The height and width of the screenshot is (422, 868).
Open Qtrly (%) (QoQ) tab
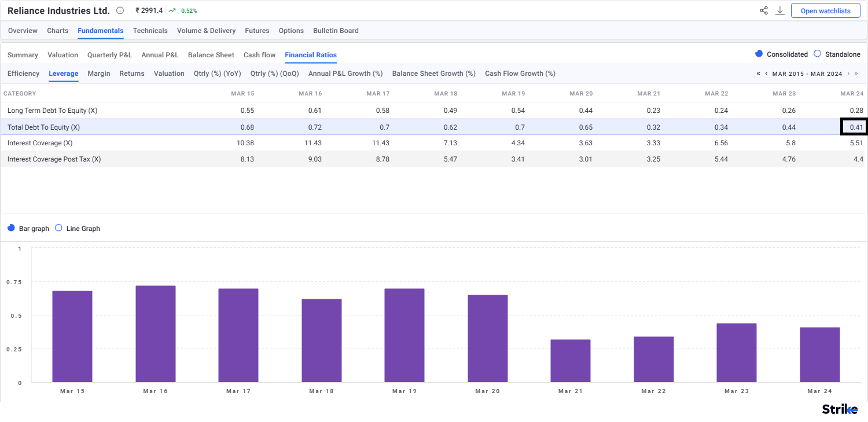[275, 74]
